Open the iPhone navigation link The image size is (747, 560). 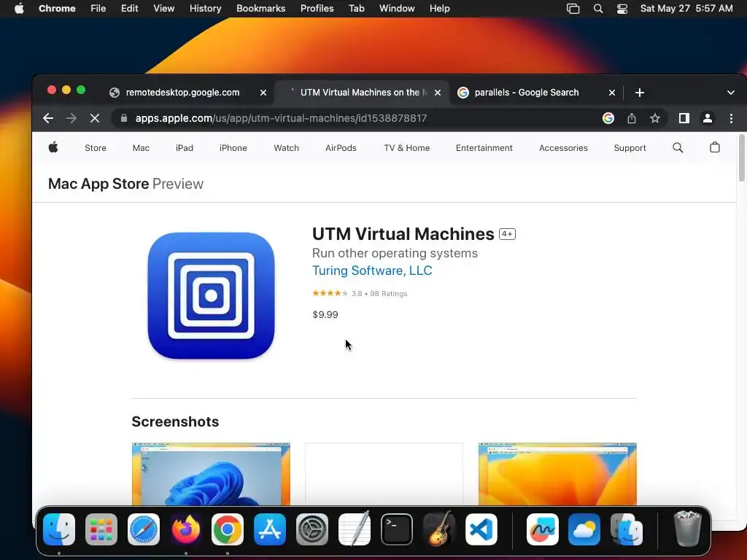point(233,148)
